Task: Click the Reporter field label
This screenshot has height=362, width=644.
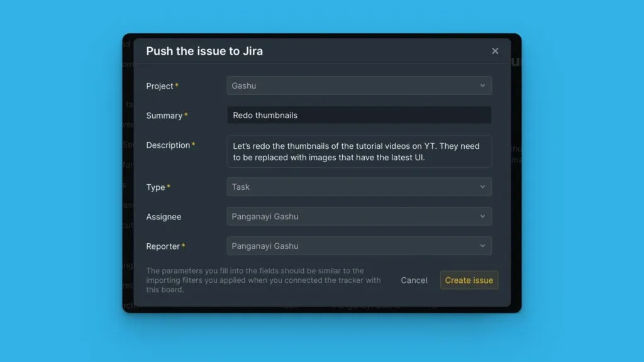Action: tap(163, 246)
